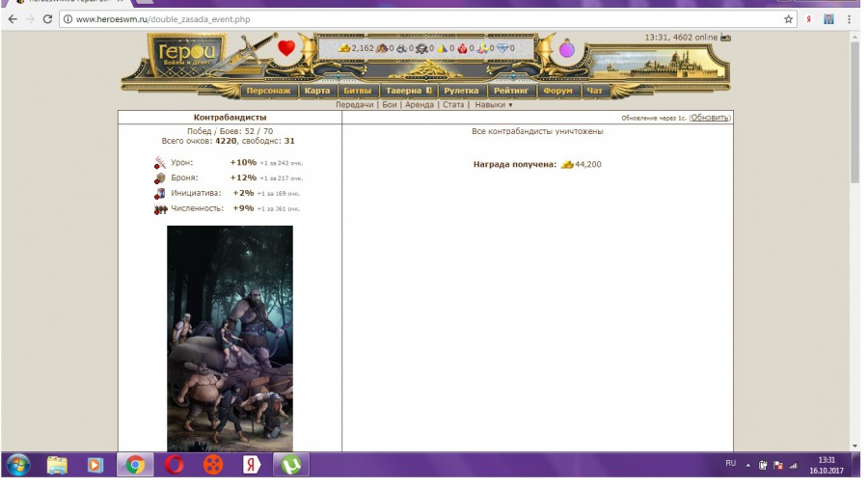868x488 pixels.
Task: Click the Всего очков: 4220 line
Action: (228, 141)
